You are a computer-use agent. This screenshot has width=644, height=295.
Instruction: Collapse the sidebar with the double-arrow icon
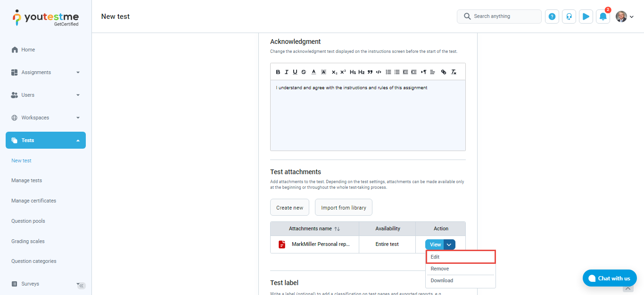coord(82,286)
